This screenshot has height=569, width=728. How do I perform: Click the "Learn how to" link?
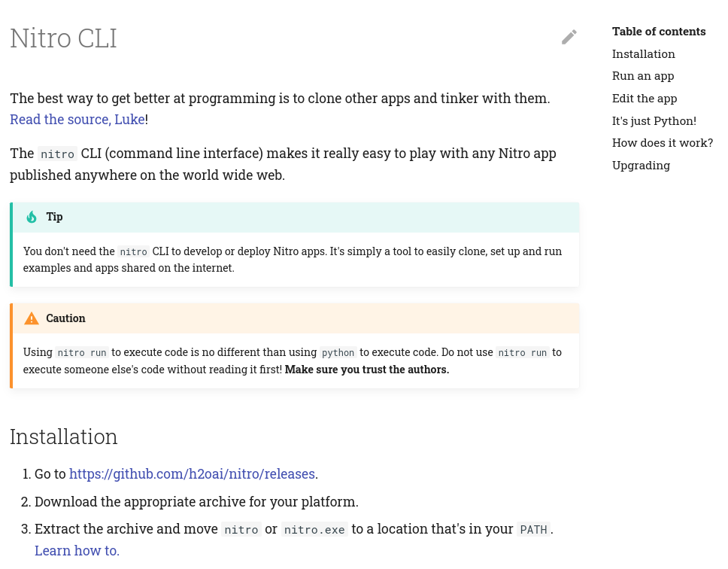pyautogui.click(x=77, y=550)
